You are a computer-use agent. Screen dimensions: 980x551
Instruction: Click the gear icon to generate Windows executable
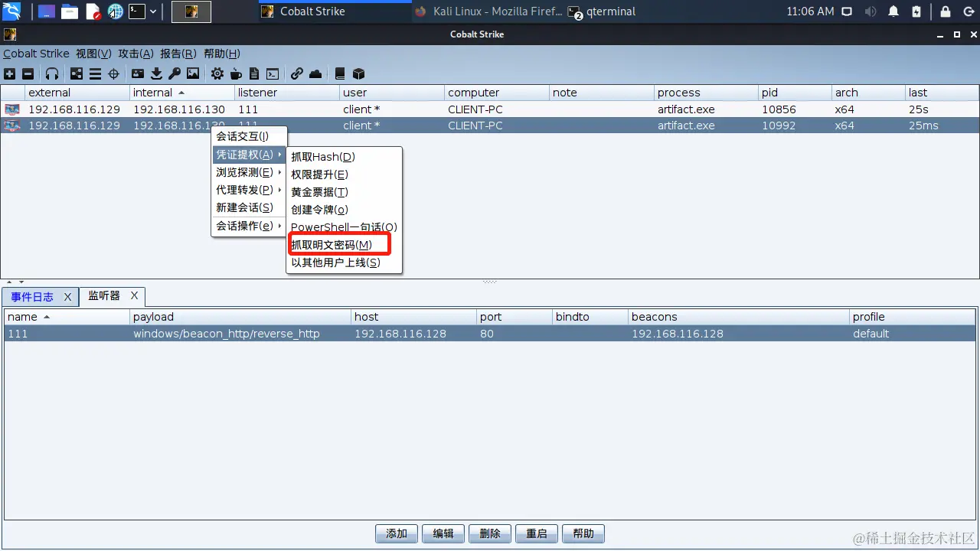pos(217,73)
